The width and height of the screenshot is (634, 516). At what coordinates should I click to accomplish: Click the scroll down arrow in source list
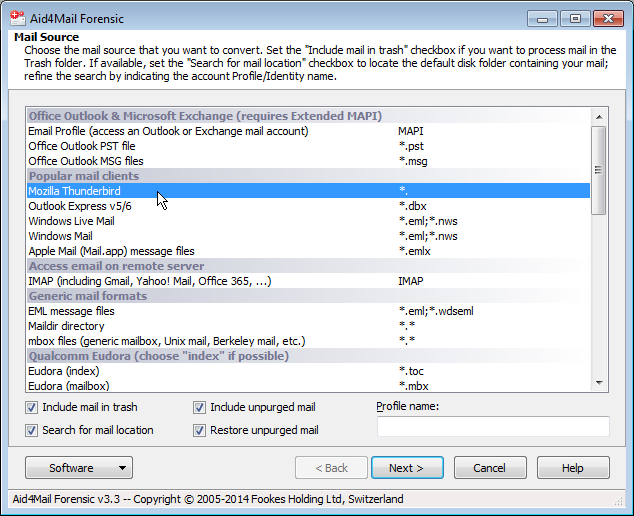(599, 383)
